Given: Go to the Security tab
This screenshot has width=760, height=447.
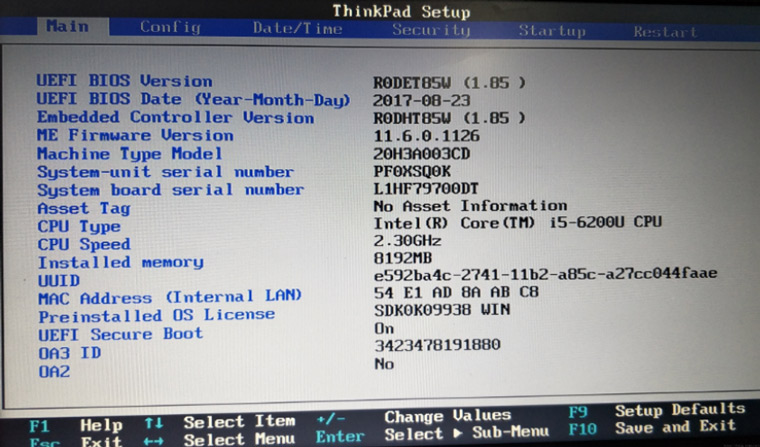Looking at the screenshot, I should click(x=431, y=30).
